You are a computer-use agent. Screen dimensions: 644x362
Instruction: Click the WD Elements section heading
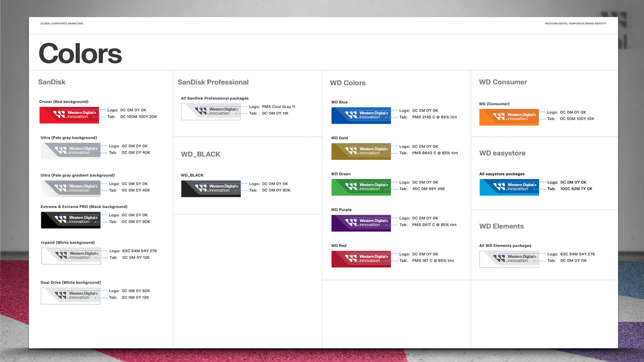pyautogui.click(x=501, y=226)
